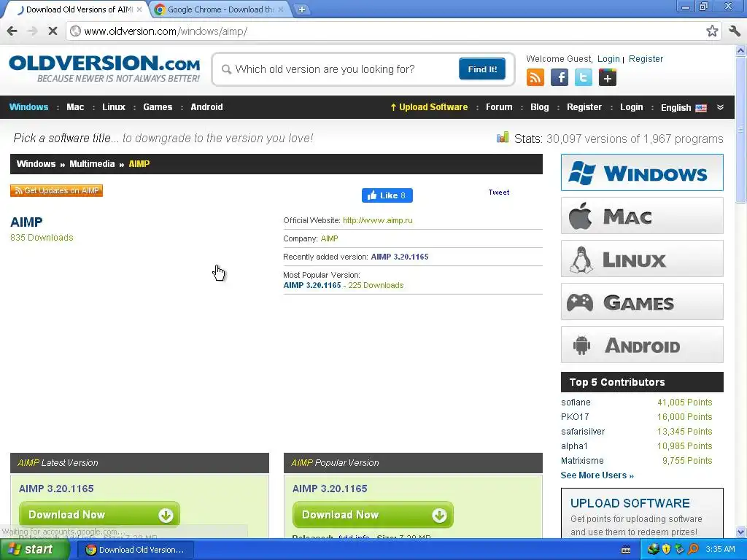Click the RSS feed icon in the header
Viewport: 747px width, 560px height.
point(535,77)
